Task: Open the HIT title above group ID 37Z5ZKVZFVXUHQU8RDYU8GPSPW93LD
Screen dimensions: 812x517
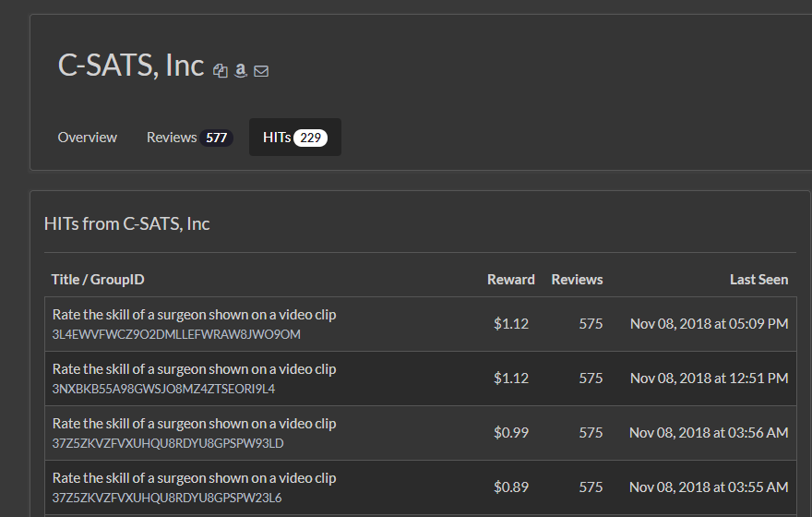Action: point(194,424)
